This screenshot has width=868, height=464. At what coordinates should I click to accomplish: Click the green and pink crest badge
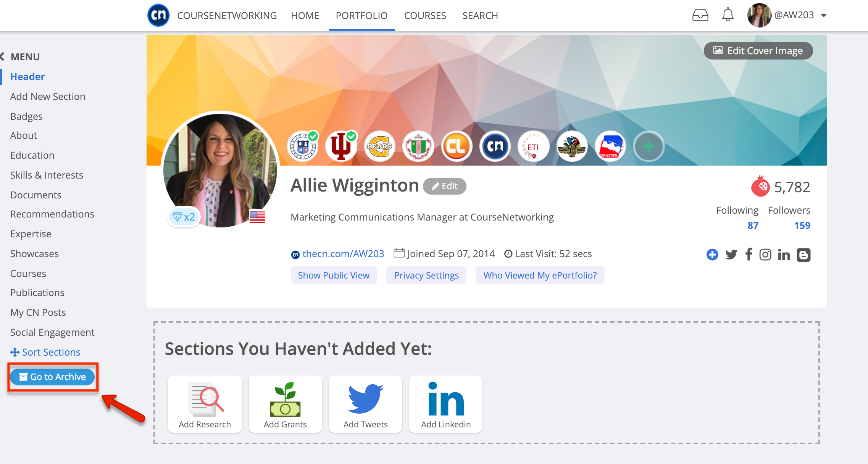click(418, 146)
